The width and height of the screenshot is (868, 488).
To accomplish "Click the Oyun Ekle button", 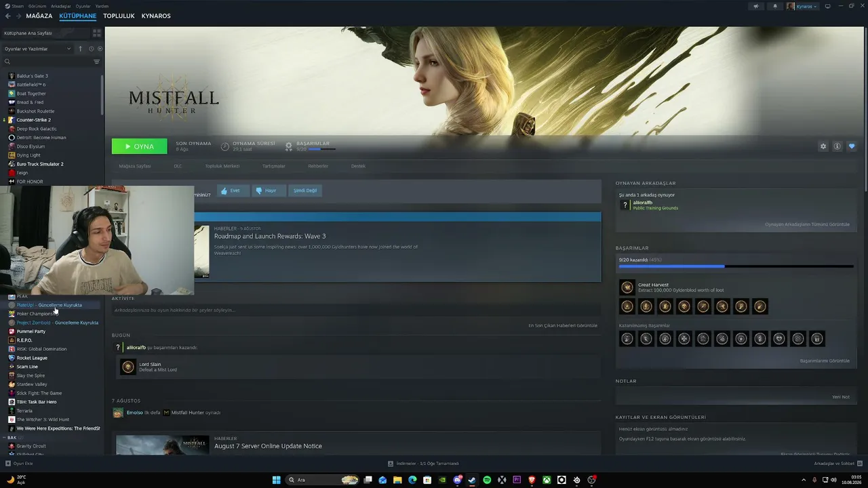I will click(19, 464).
